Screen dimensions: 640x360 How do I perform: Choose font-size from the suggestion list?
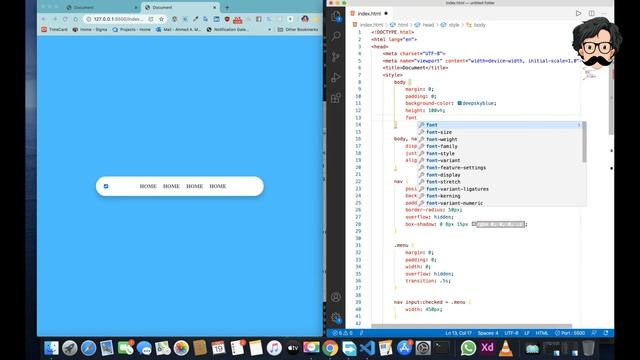coord(439,132)
